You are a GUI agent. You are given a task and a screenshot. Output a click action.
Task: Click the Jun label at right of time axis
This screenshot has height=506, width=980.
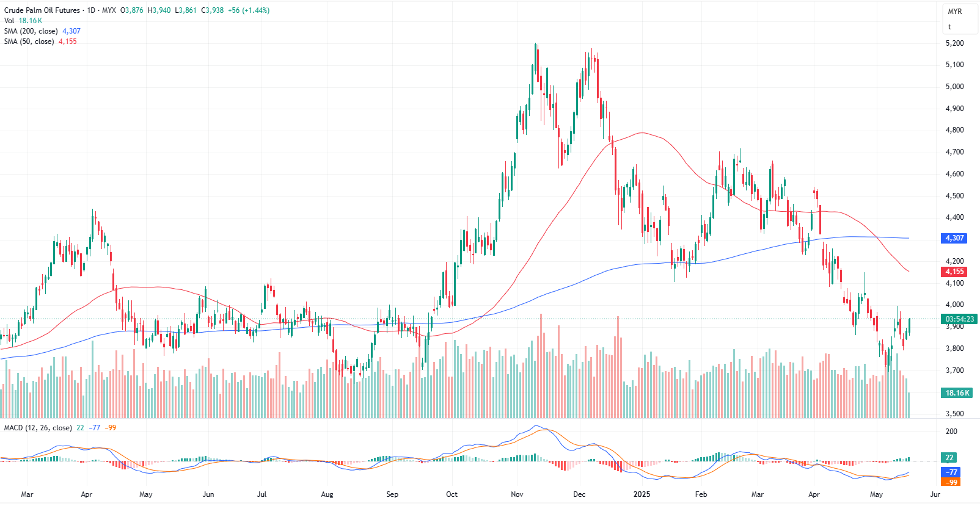[935, 494]
